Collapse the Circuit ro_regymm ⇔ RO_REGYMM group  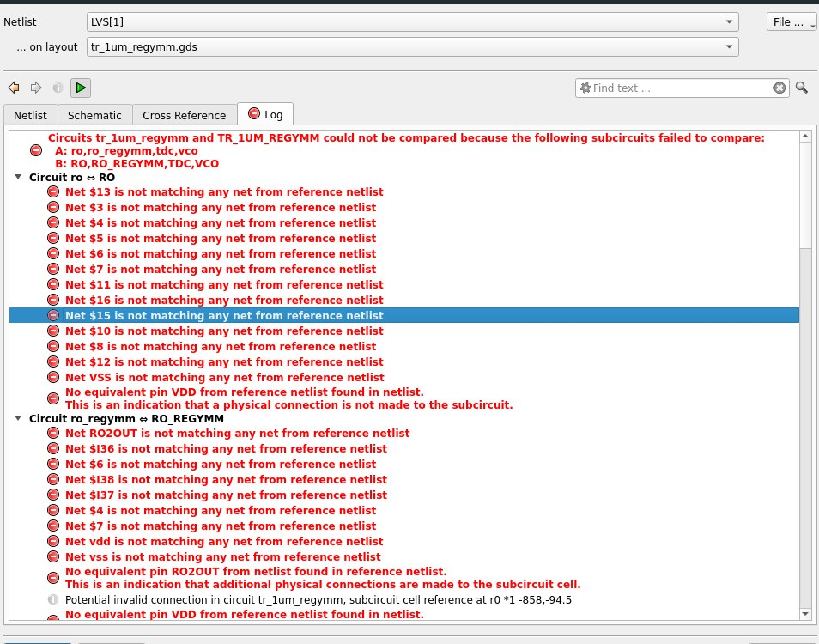pos(18,418)
